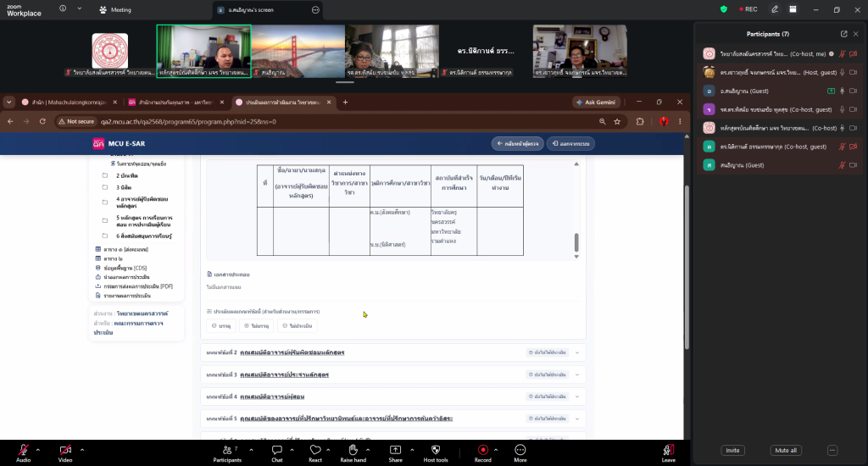Open the view layout grid icon

(793, 9)
